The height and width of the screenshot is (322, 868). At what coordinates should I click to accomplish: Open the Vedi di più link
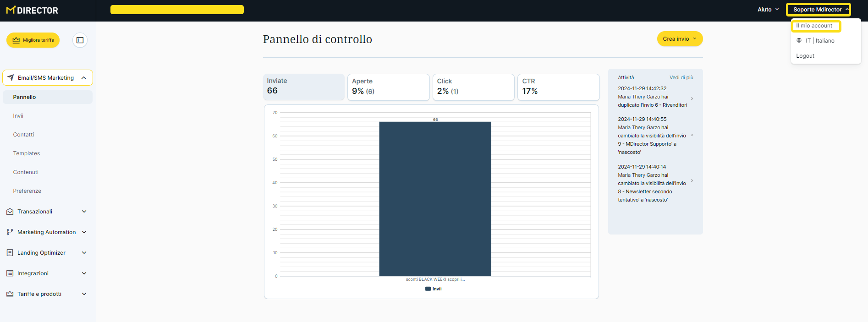click(681, 77)
